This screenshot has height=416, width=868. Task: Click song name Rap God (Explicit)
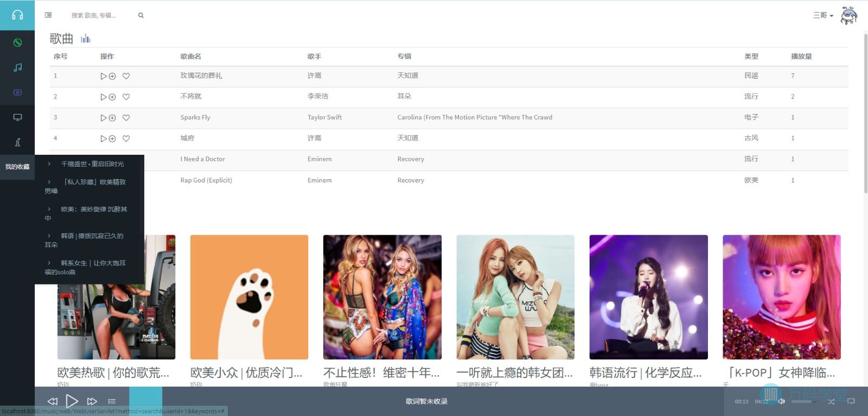206,180
